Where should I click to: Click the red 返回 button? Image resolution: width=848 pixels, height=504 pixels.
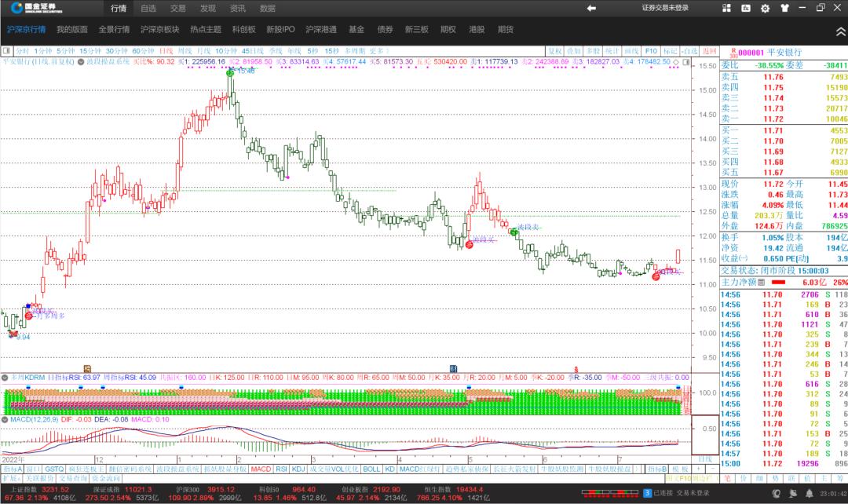688,50
